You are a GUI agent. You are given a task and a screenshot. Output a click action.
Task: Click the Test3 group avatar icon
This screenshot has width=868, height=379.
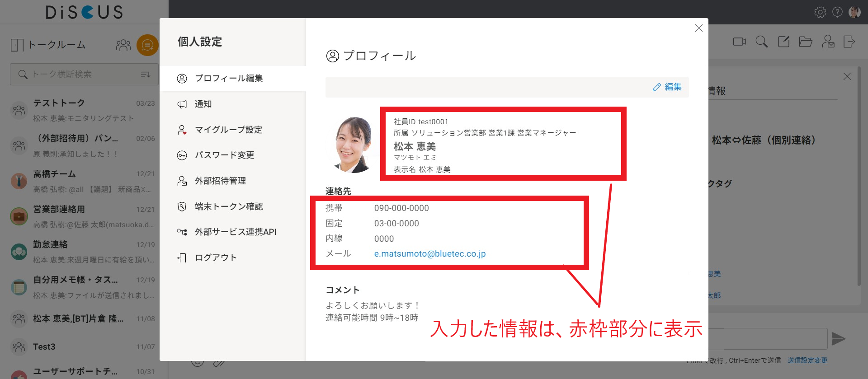point(19,347)
